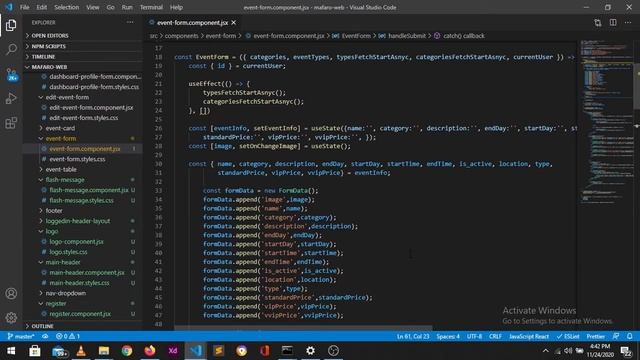The image size is (640, 360).
Task: Open VLC media player from taskbar
Action: pyautogui.click(x=81, y=351)
